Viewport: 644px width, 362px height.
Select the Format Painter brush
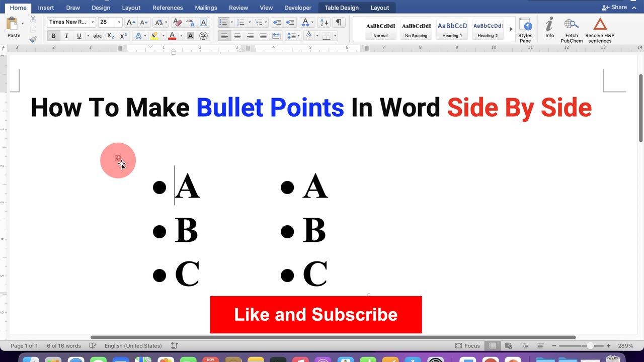click(33, 39)
